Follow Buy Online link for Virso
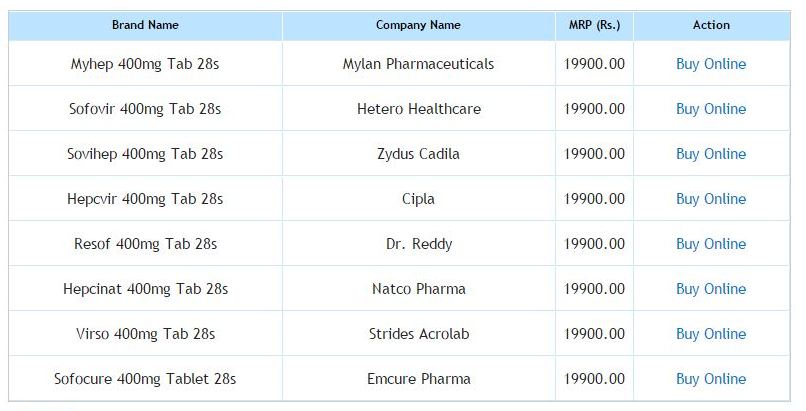Screen dimensions: 806x411 click(711, 334)
